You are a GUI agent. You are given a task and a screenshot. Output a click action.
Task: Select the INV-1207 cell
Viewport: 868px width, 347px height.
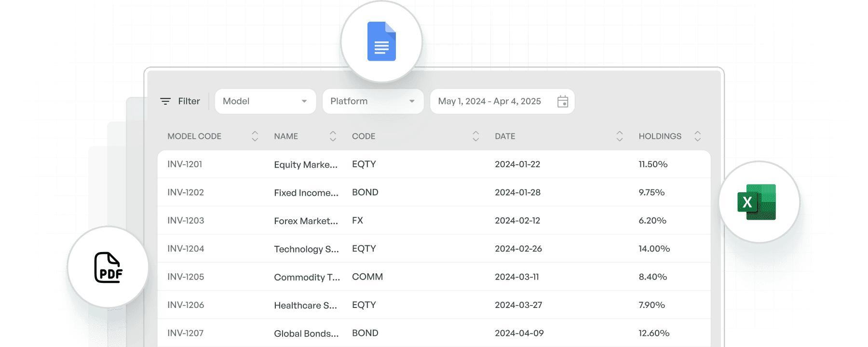185,333
